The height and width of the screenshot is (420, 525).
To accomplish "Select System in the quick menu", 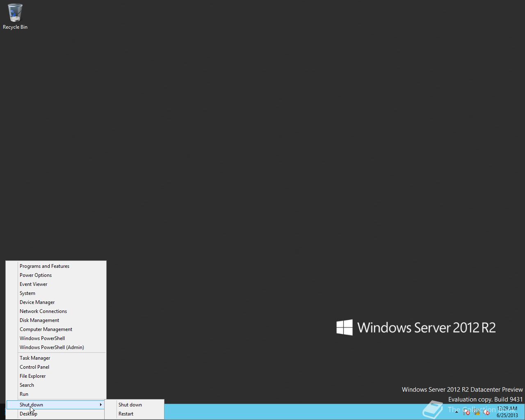I will [x=56, y=293].
